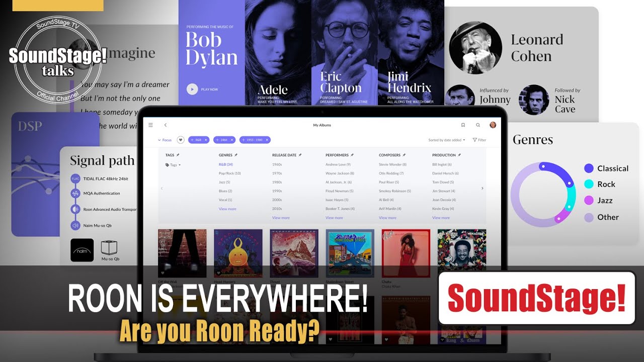Select composer Otis Redding (7)

(x=391, y=173)
